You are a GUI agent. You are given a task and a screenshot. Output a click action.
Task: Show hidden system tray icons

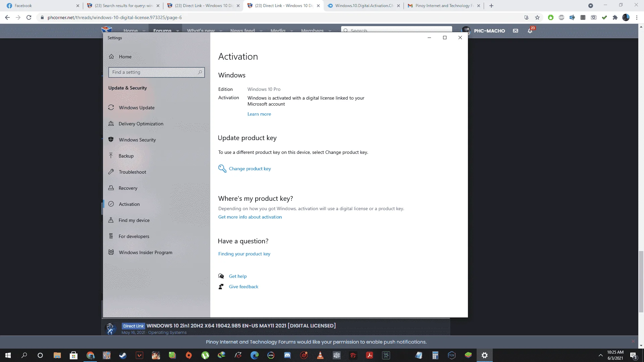(x=600, y=355)
